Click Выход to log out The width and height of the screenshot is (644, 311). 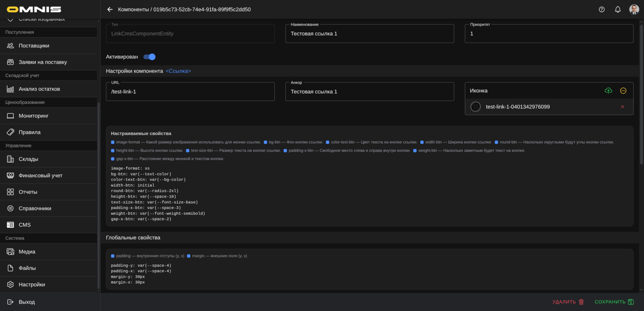pos(27,302)
